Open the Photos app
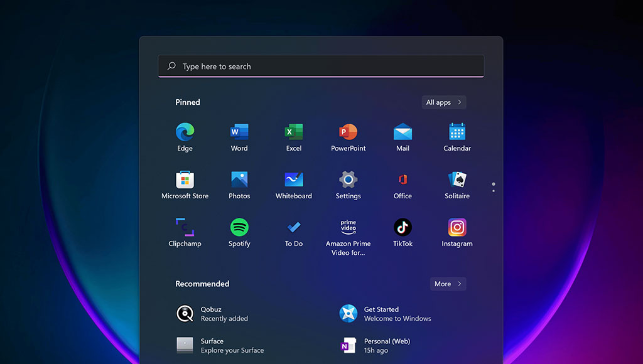643x364 pixels. [x=239, y=180]
